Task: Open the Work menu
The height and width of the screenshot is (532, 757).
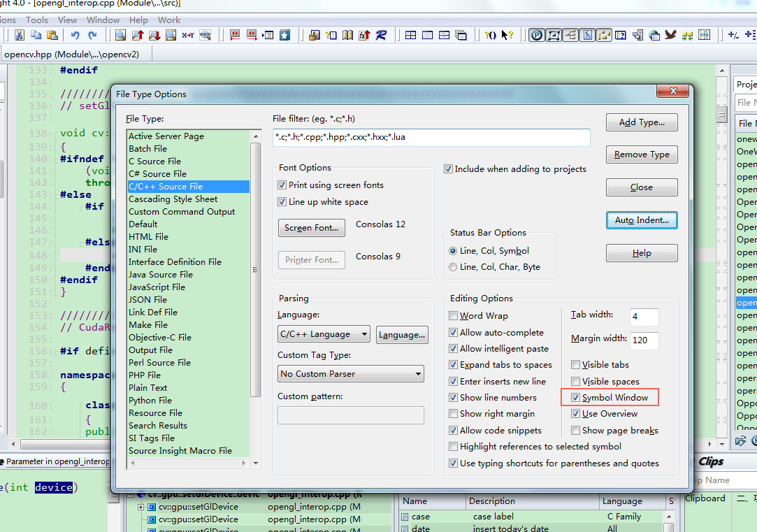Action: tap(169, 20)
